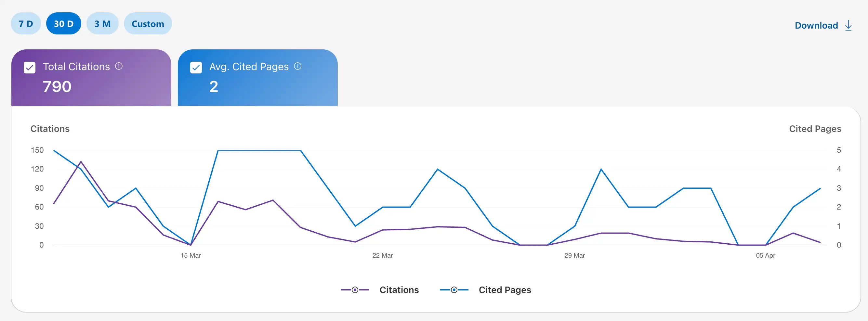Uncheck the Total Citations checkbox

30,67
